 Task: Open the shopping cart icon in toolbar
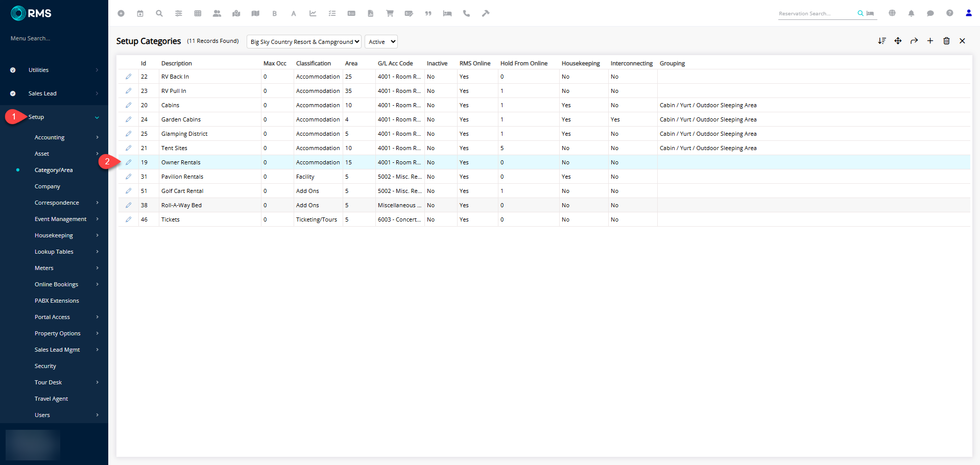[x=390, y=13]
